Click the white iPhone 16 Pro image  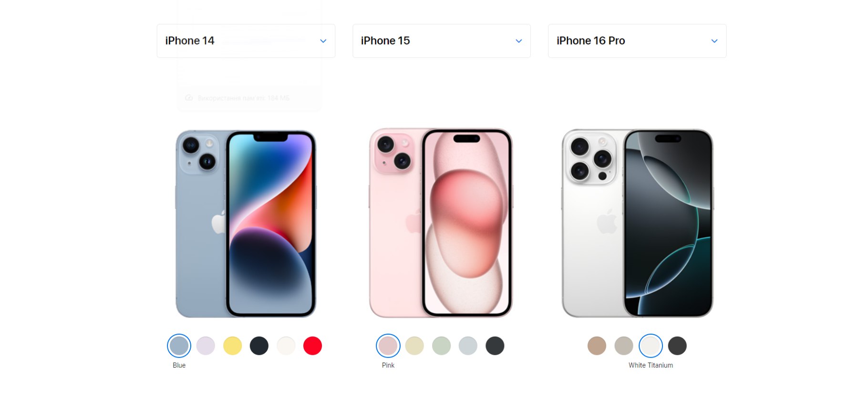pyautogui.click(x=638, y=223)
